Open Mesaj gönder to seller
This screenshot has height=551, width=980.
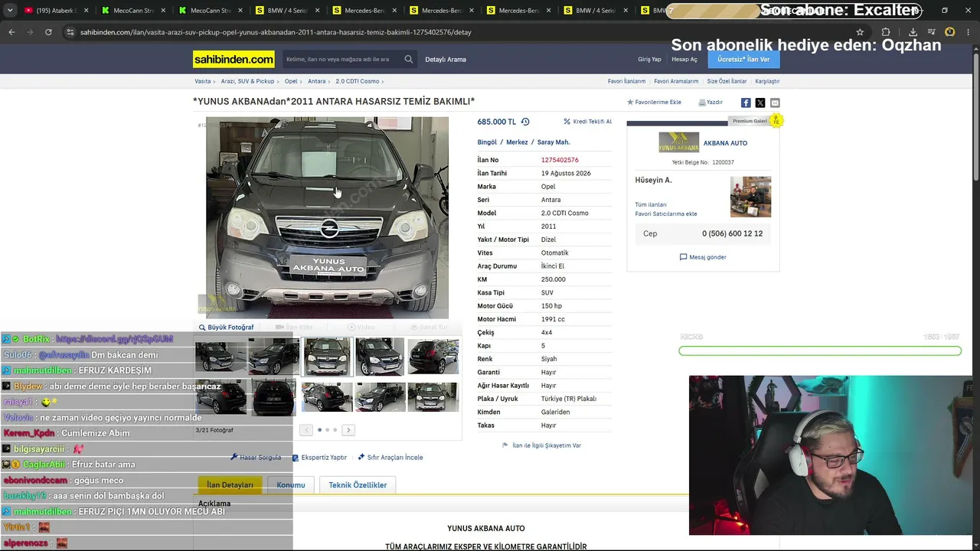pos(703,257)
